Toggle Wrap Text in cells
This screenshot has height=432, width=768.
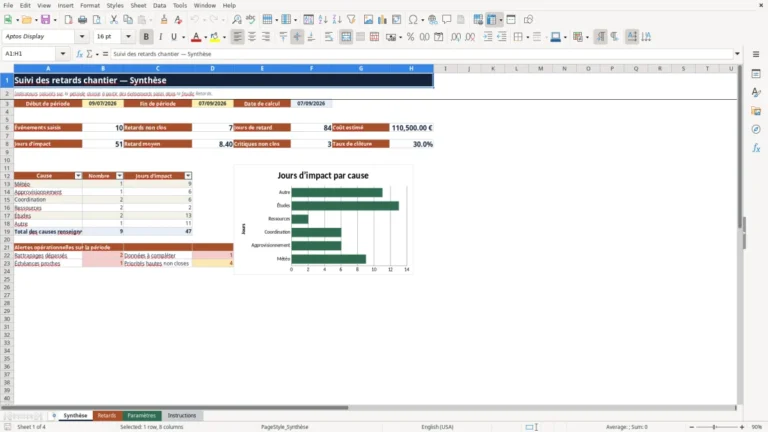pos(329,37)
